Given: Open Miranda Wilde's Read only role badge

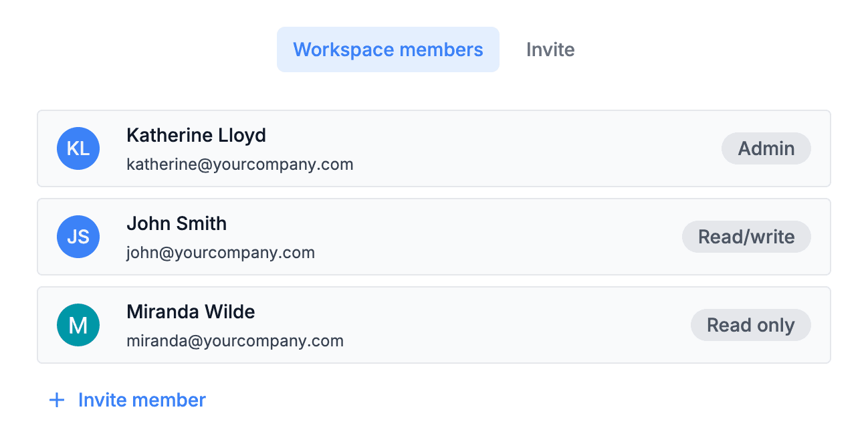Looking at the screenshot, I should point(750,325).
